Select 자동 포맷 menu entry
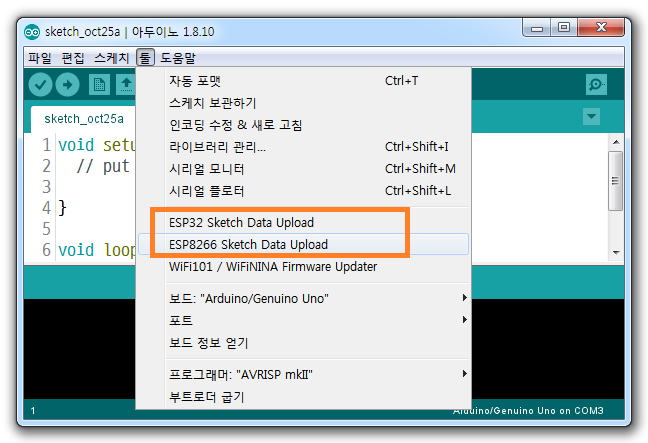 (304, 81)
